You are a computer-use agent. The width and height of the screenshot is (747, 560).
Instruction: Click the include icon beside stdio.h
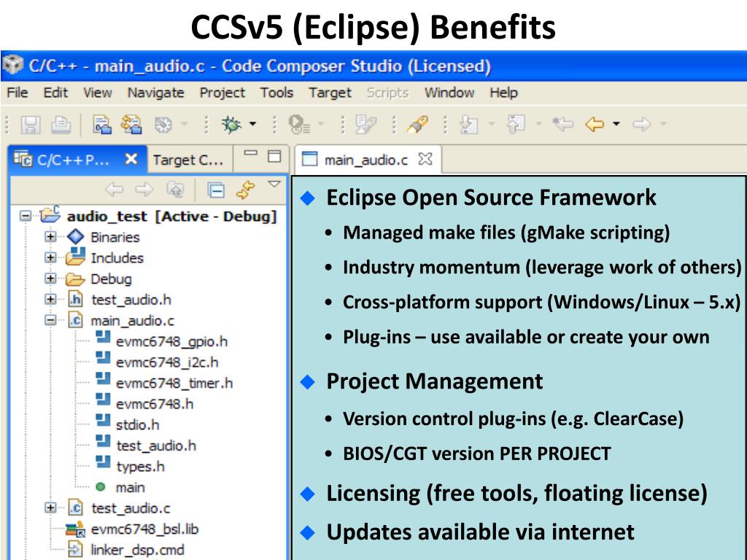click(103, 421)
